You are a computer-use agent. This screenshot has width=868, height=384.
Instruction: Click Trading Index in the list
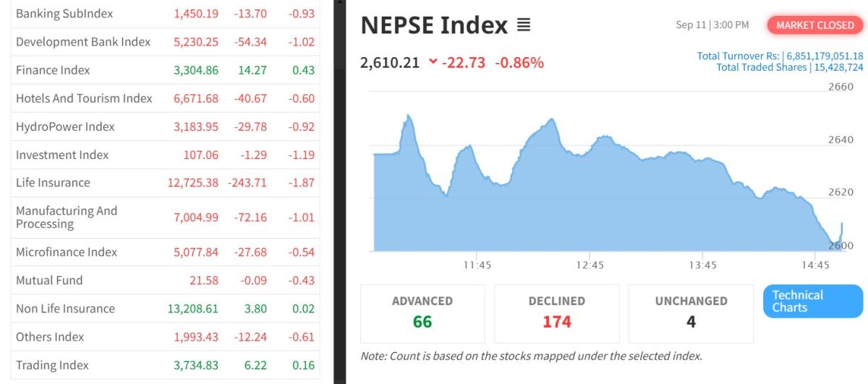click(x=52, y=365)
